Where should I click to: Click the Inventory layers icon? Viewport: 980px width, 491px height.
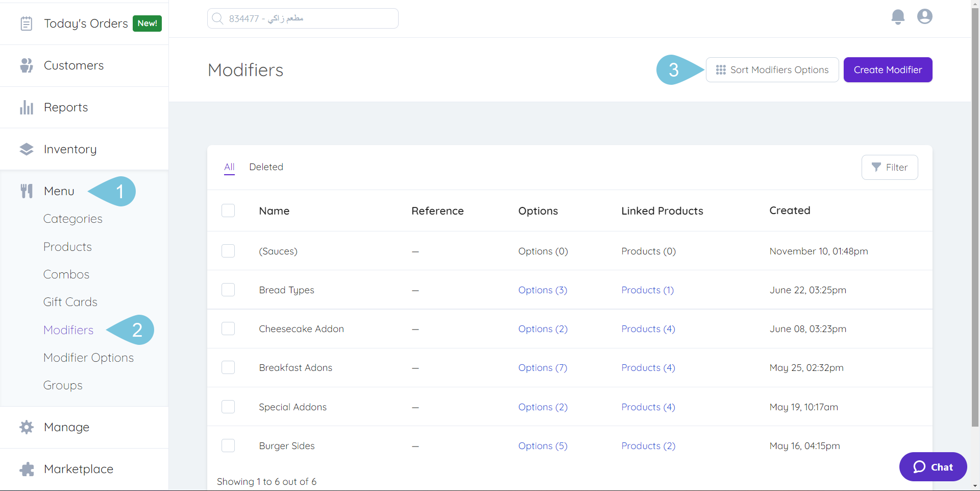click(26, 149)
